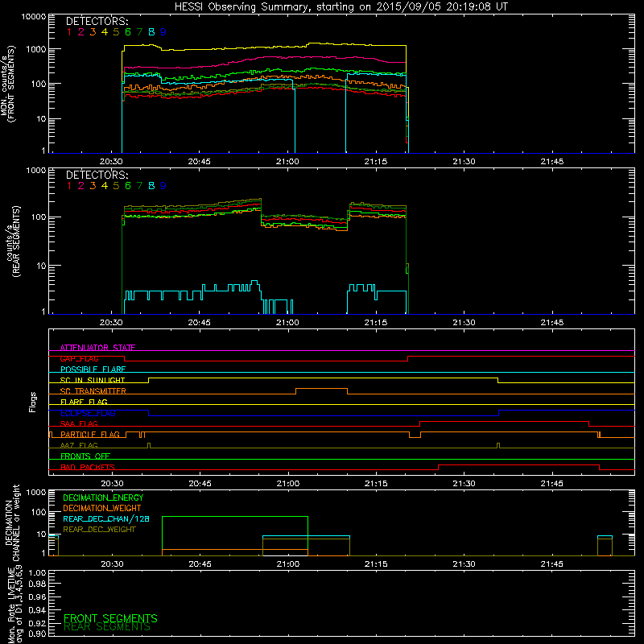Select the GAP_FLAG label
The image size is (644, 644).
coord(79,358)
